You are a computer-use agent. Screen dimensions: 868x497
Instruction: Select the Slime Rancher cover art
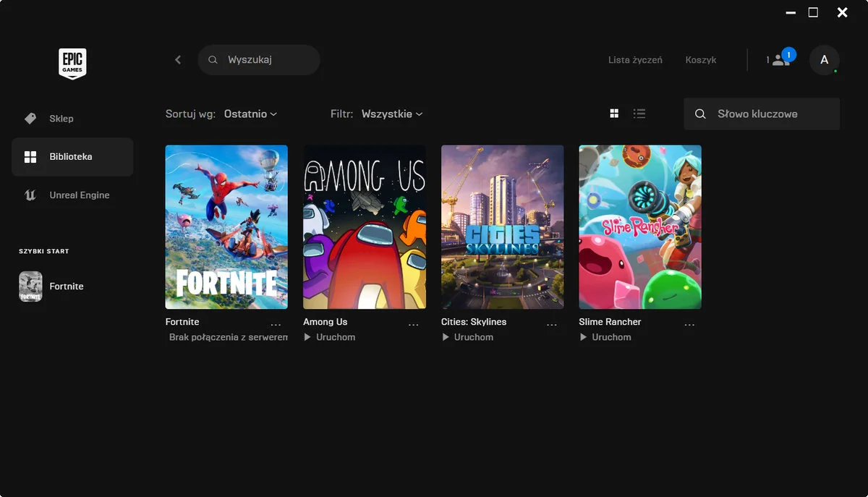pos(639,227)
